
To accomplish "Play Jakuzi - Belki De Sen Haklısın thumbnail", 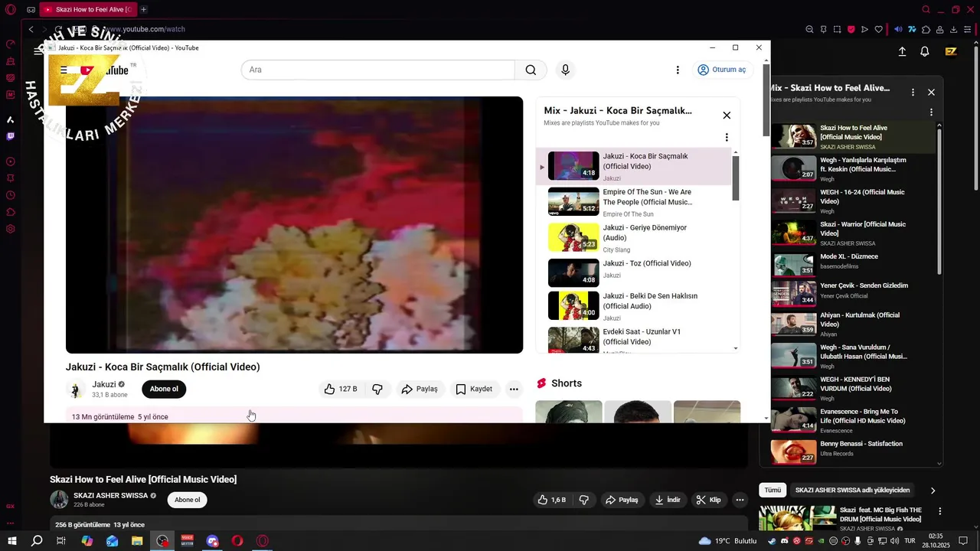I will coord(573,305).
